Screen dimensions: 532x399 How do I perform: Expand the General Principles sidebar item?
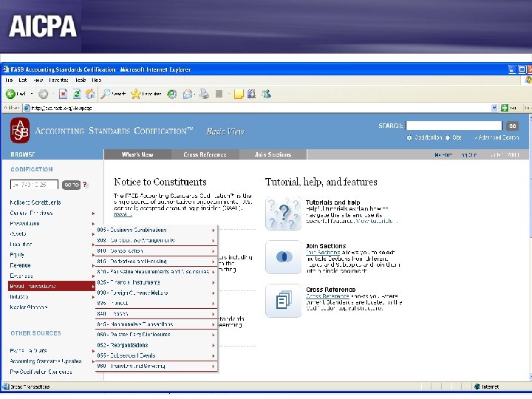[93, 214]
